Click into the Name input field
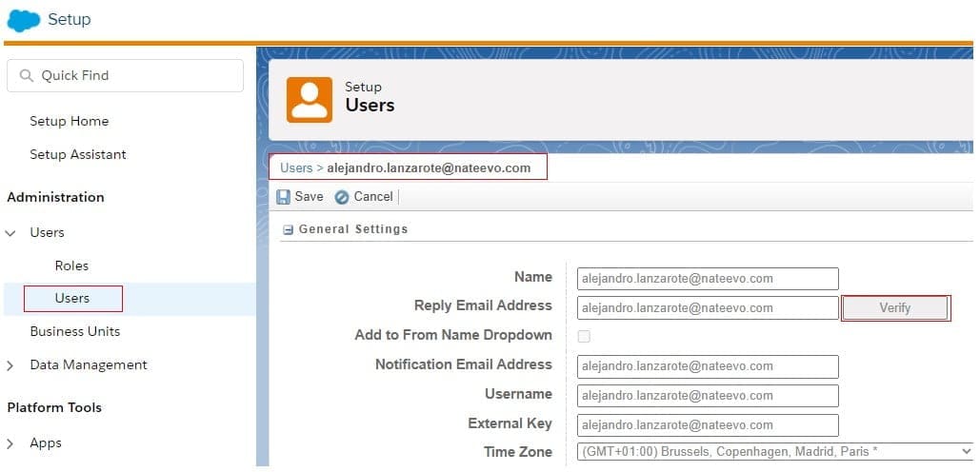Screen dimensions: 980x472 [707, 278]
